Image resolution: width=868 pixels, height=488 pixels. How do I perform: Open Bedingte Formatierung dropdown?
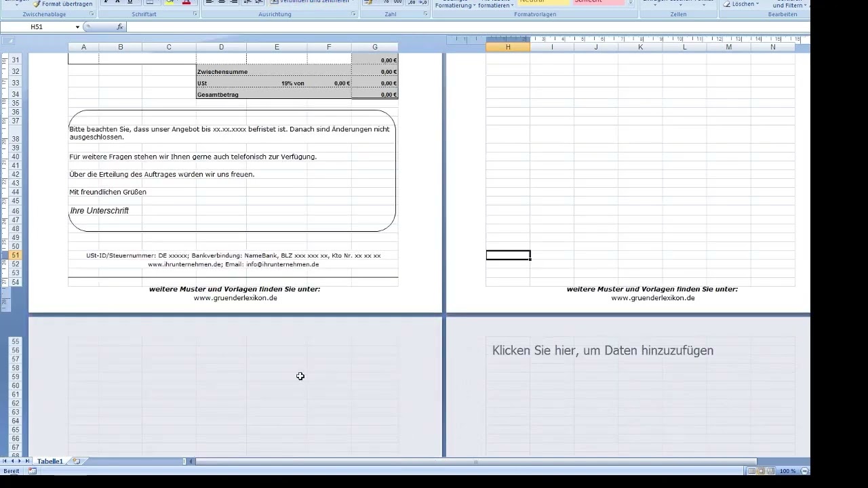click(x=454, y=4)
